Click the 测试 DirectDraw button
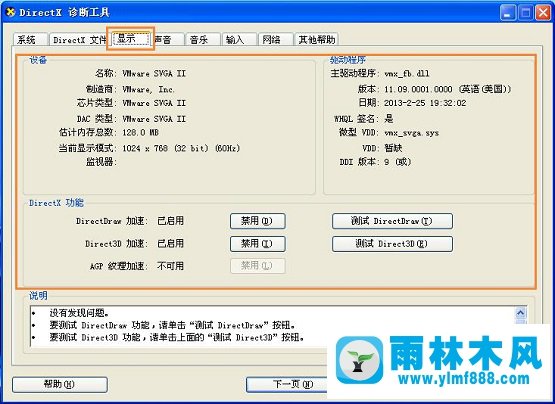The width and height of the screenshot is (555, 404). point(392,221)
